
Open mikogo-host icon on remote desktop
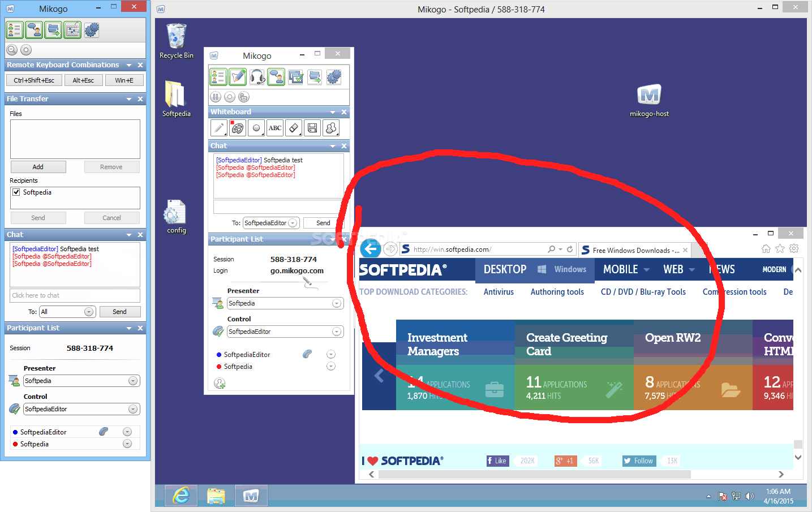coord(649,101)
